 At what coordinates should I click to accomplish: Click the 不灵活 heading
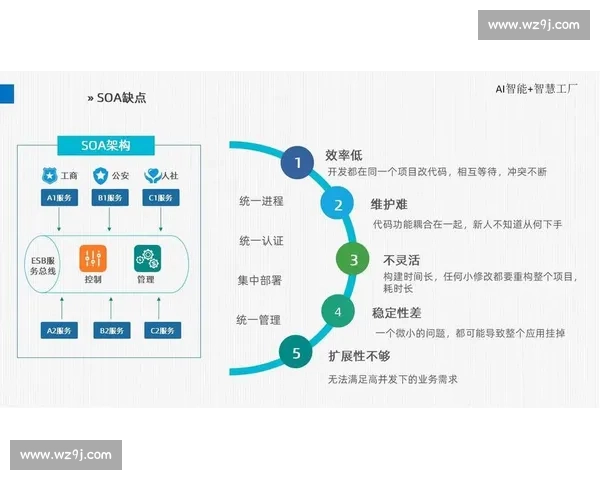(402, 260)
